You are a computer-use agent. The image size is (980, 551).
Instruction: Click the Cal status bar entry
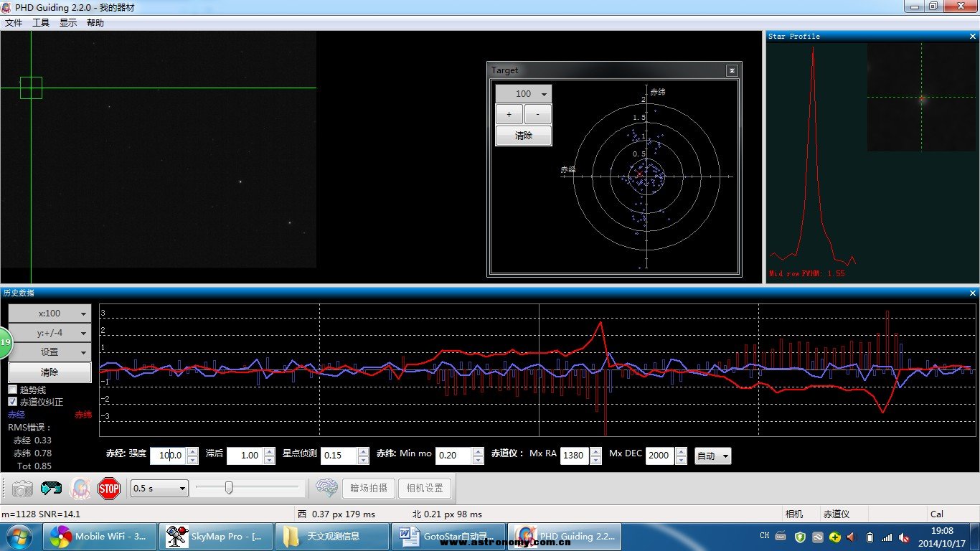(937, 514)
